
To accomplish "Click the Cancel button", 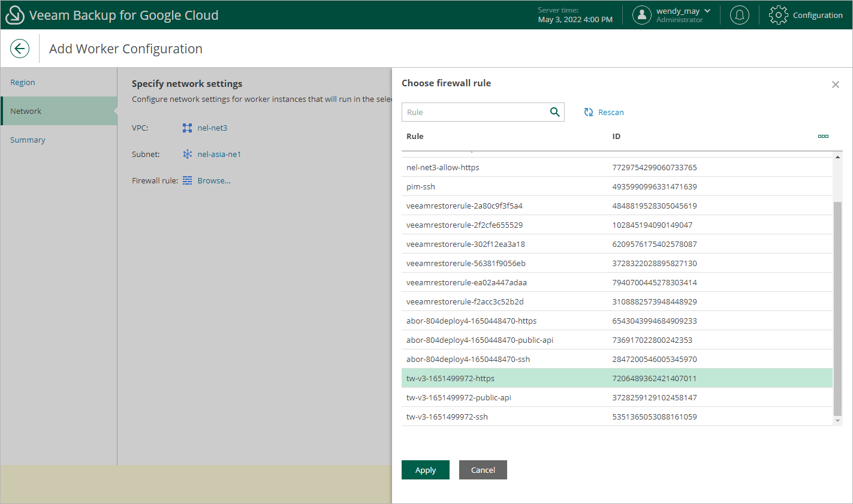I will pyautogui.click(x=483, y=470).
